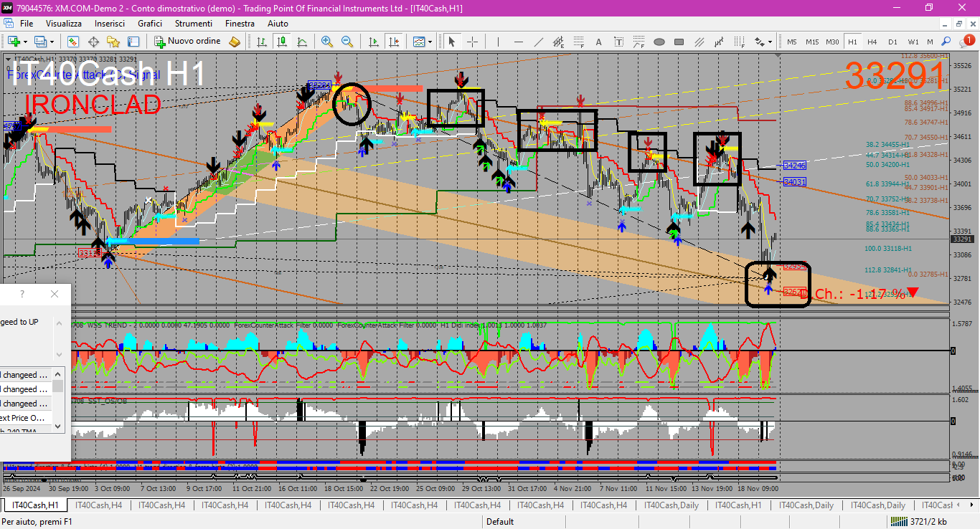This screenshot has width=980, height=529.
Task: Toggle auto scroll chart icon
Action: 372,42
